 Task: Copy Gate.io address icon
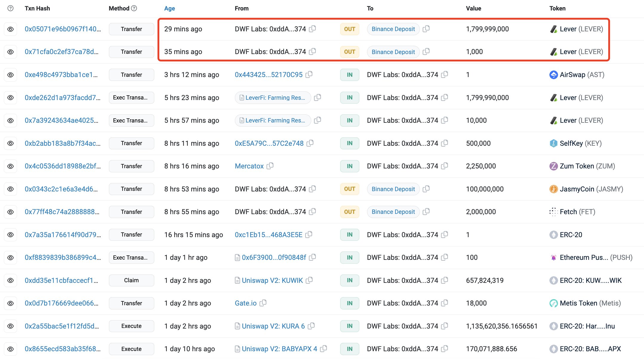click(x=263, y=303)
